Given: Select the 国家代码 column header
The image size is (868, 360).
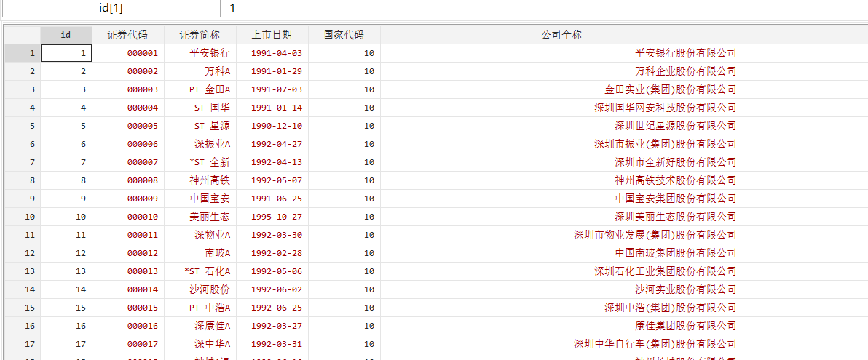Looking at the screenshot, I should (344, 35).
